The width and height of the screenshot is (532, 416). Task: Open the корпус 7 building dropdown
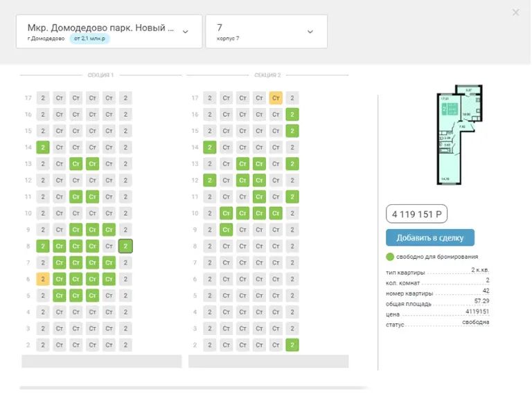[x=266, y=32]
